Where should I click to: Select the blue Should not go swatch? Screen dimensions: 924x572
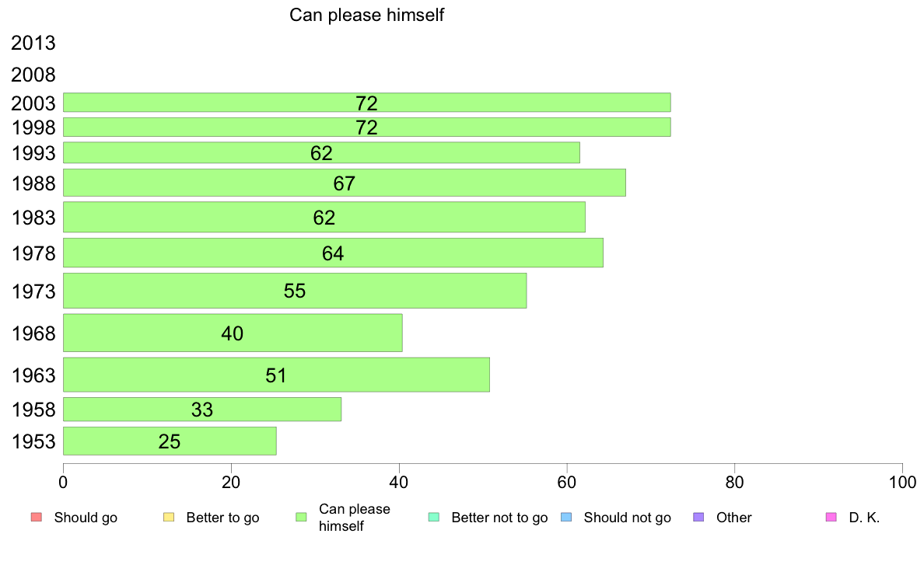tap(566, 518)
